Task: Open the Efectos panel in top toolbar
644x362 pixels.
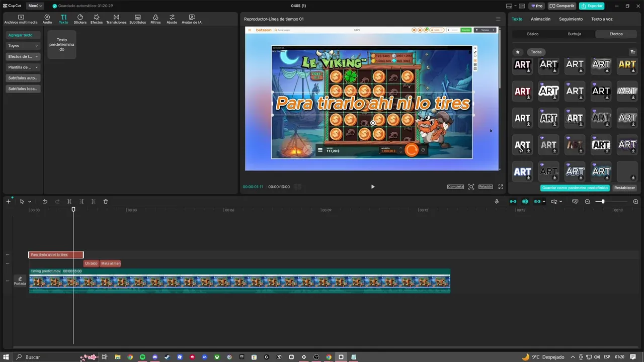Action: [x=97, y=19]
